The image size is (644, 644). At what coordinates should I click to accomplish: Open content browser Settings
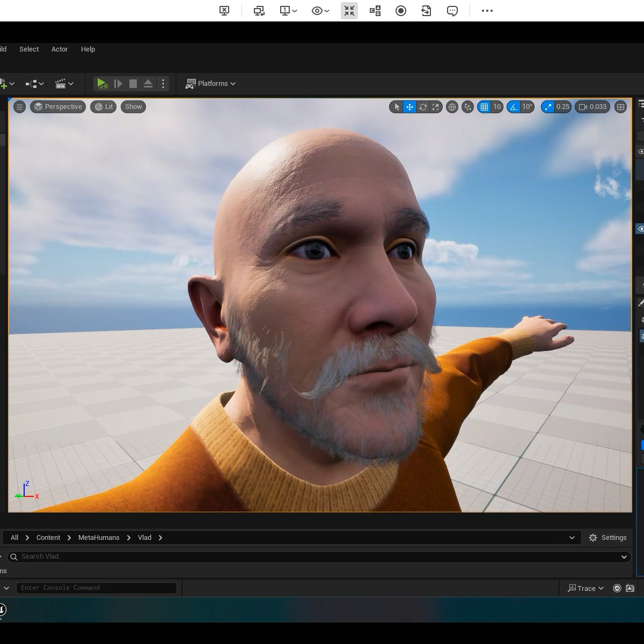[x=608, y=538]
